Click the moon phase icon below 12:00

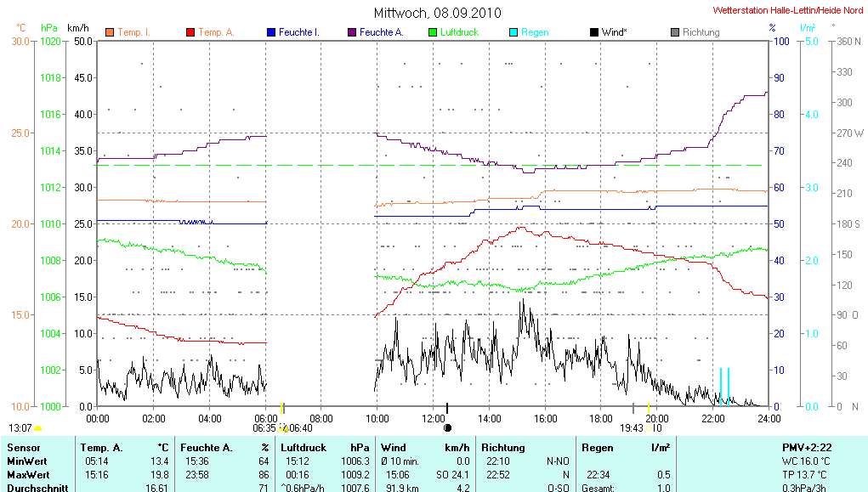447,428
